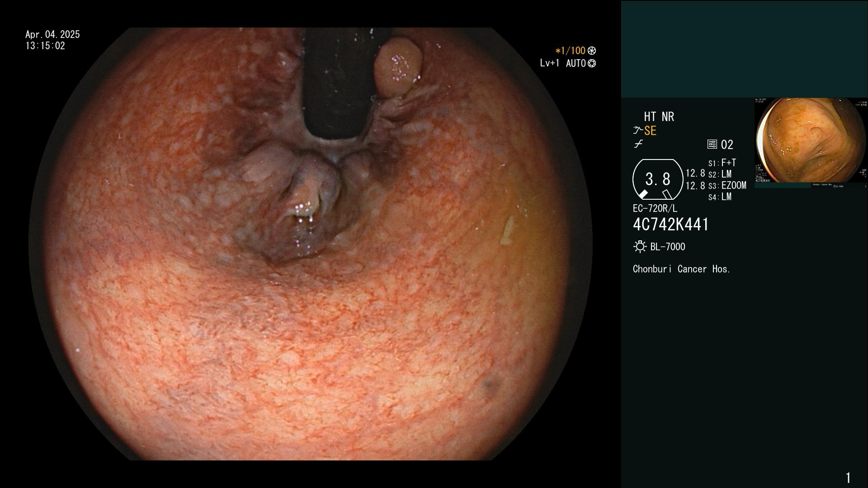The height and width of the screenshot is (488, 868).
Task: Click the main endoscopy image view
Action: click(310, 244)
